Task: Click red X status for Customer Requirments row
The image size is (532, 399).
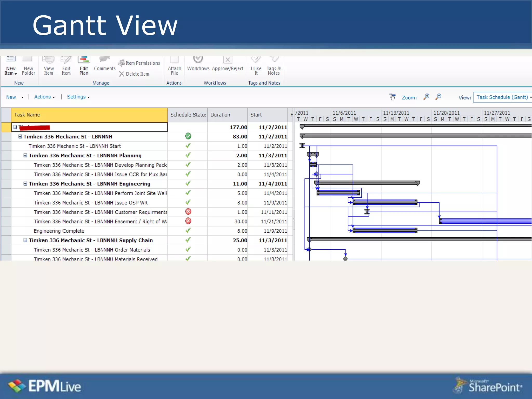Action: click(188, 211)
